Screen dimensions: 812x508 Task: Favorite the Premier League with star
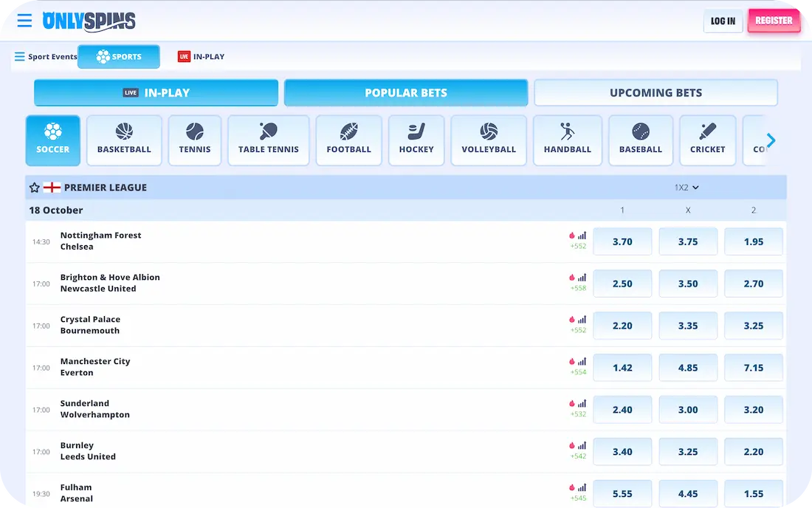pyautogui.click(x=35, y=188)
